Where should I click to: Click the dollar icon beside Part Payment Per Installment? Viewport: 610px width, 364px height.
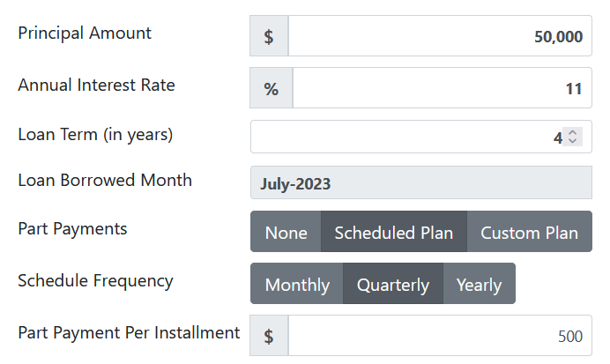(269, 335)
